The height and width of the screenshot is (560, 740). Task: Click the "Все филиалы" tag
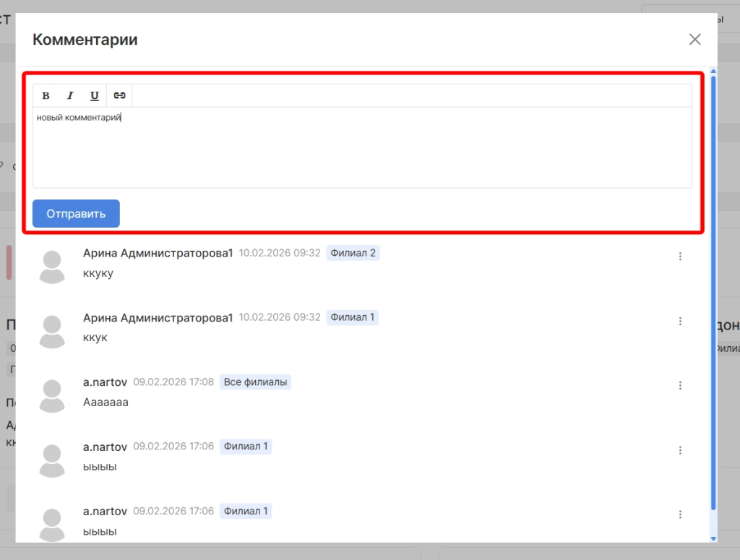255,382
